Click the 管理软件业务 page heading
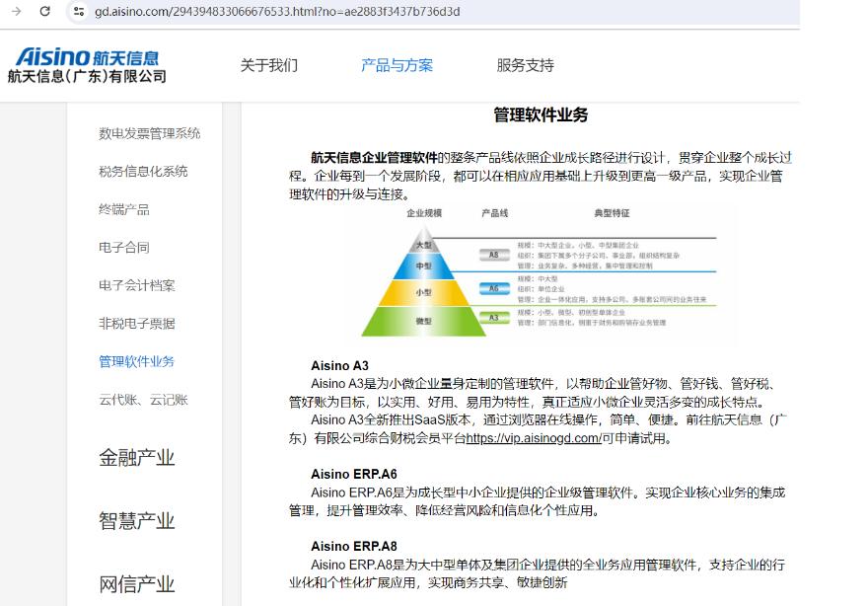This screenshot has width=868, height=606. pyautogui.click(x=541, y=115)
